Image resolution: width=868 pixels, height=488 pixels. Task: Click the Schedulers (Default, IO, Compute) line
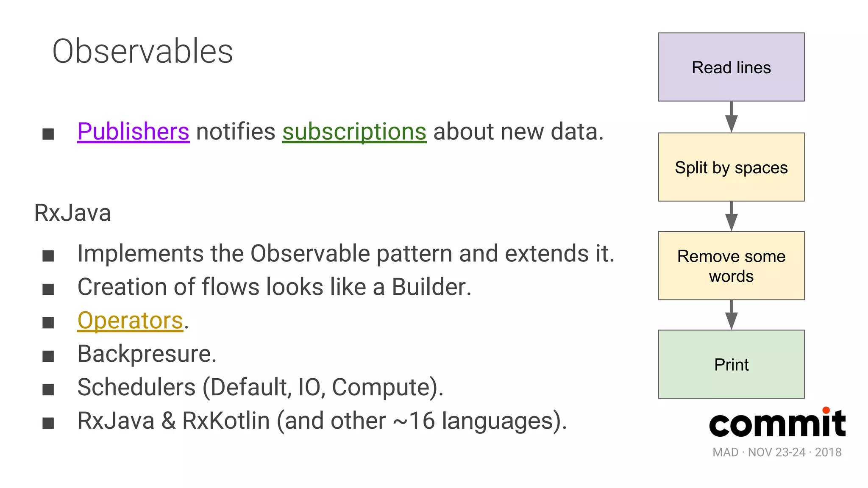[x=260, y=387]
